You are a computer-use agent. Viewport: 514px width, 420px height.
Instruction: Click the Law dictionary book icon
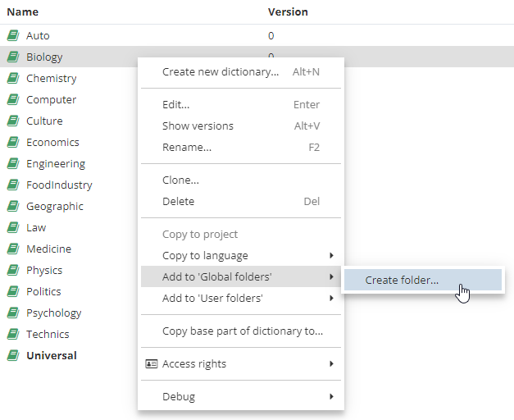13,228
